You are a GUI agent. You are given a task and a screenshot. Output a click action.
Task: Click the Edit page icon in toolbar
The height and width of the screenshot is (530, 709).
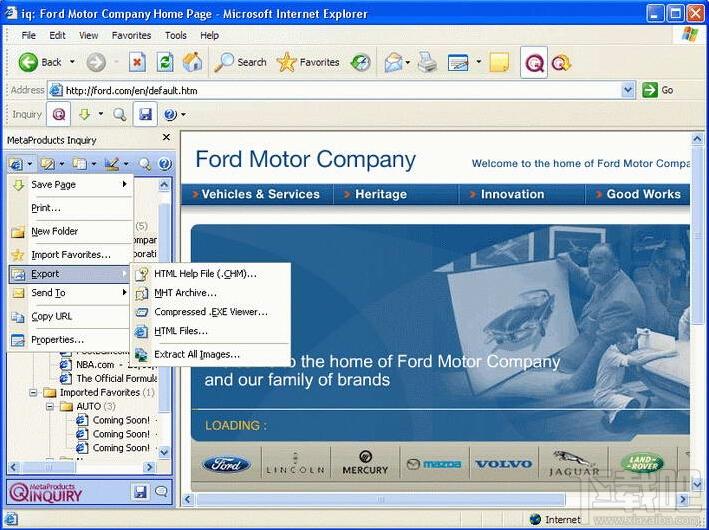pyautogui.click(x=458, y=62)
